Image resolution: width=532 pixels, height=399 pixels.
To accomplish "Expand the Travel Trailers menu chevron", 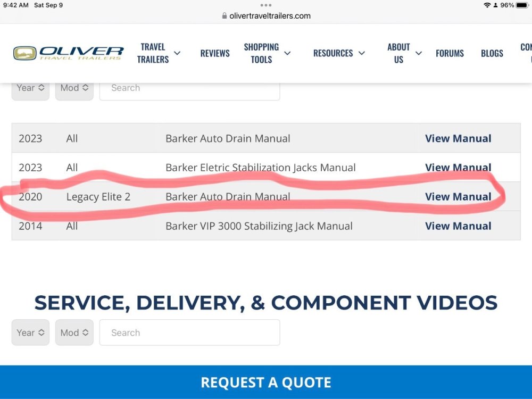I will [x=177, y=53].
